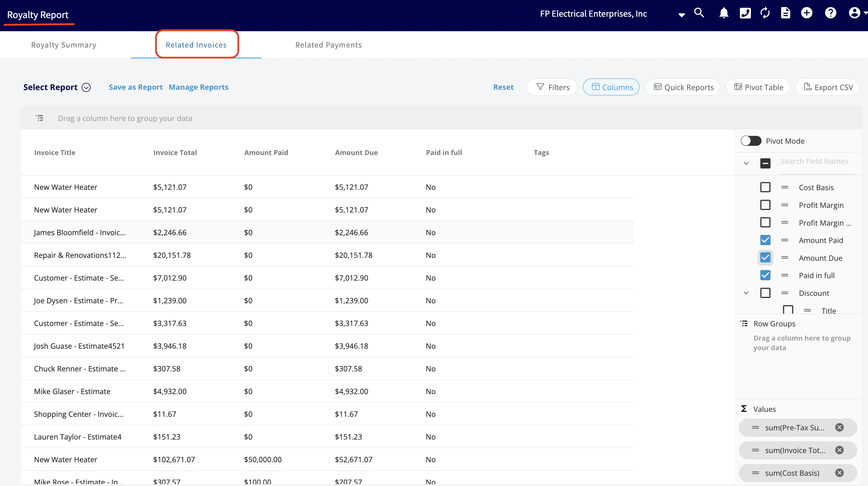Open Quick Reports
The height and width of the screenshot is (486, 868).
coord(682,87)
